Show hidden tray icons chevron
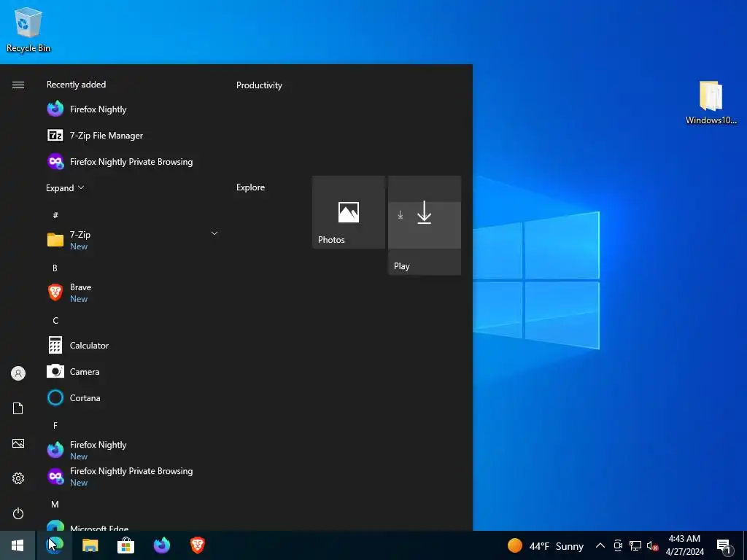This screenshot has height=560, width=747. click(600, 545)
